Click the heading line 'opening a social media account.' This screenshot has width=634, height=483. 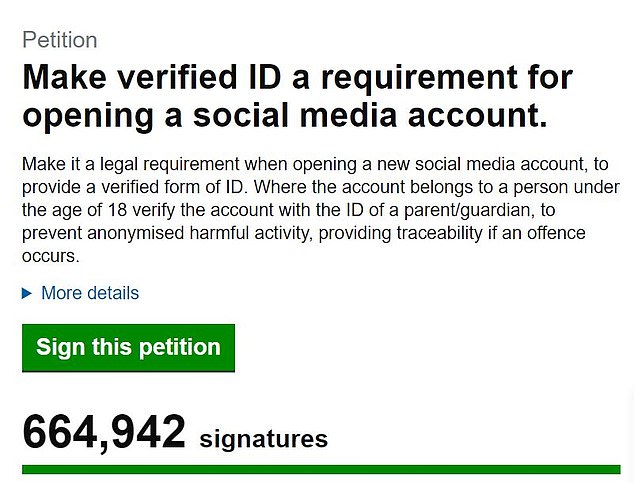click(x=285, y=116)
